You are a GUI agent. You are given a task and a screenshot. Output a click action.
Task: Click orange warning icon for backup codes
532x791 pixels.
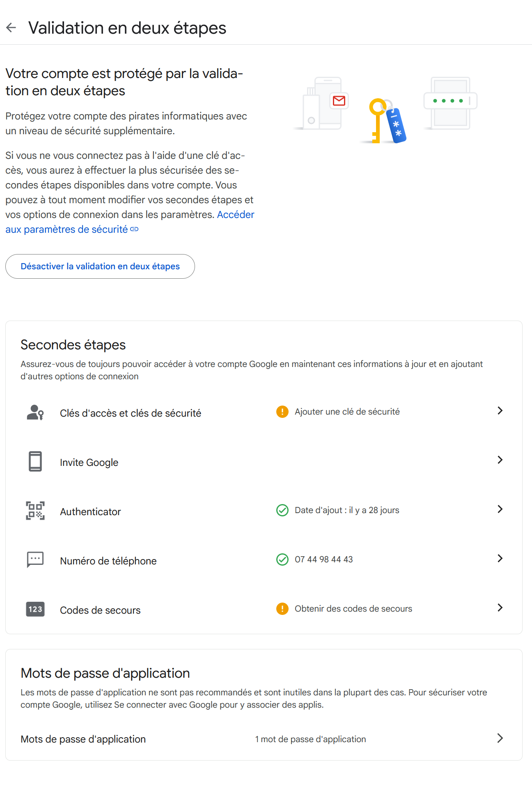282,609
